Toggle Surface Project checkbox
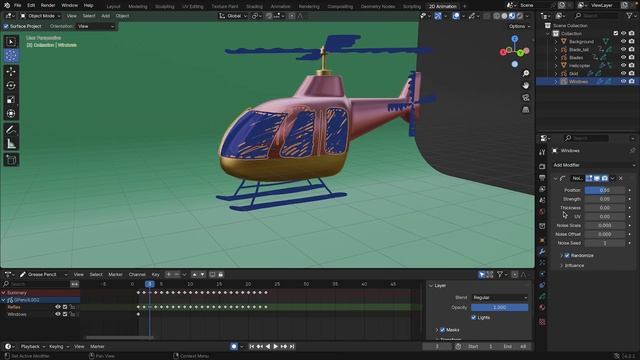Screen dimensions: 640x360 point(6,26)
